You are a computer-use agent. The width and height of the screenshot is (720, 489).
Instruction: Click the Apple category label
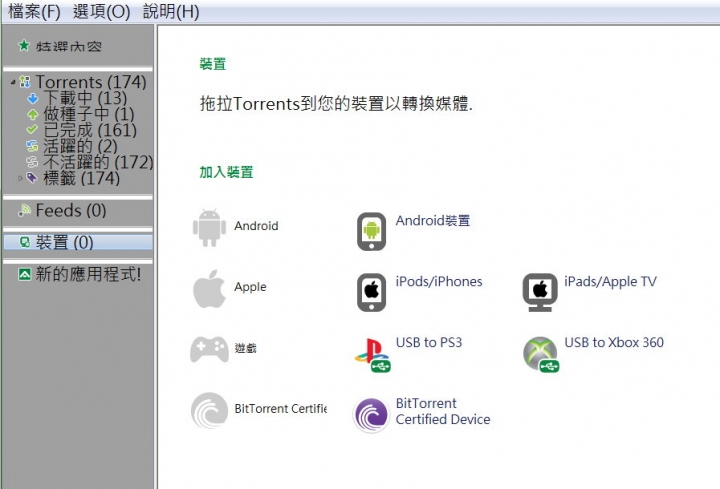tap(250, 287)
